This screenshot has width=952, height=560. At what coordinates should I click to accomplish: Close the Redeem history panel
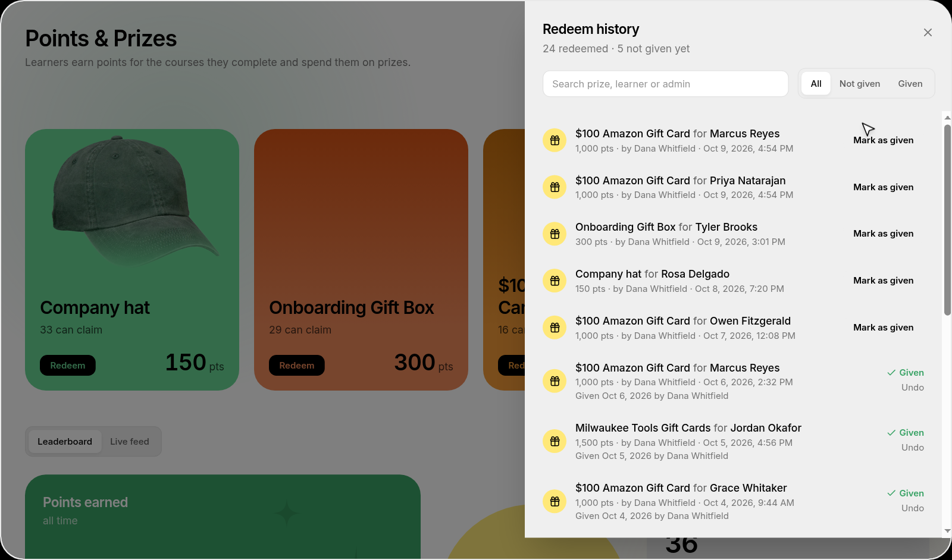coord(928,33)
